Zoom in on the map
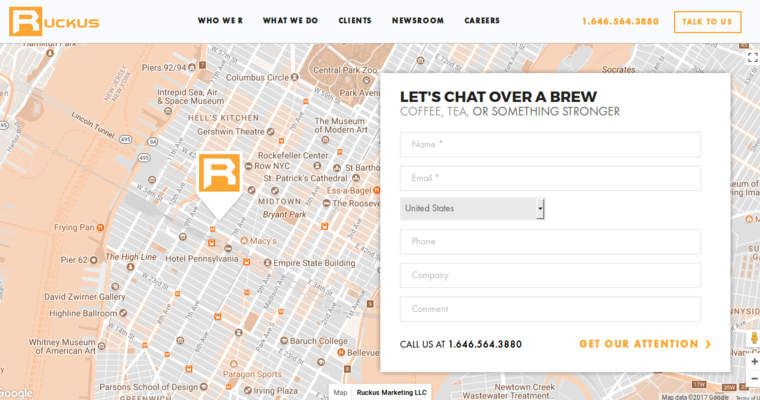This screenshot has width=760, height=400. (x=753, y=362)
